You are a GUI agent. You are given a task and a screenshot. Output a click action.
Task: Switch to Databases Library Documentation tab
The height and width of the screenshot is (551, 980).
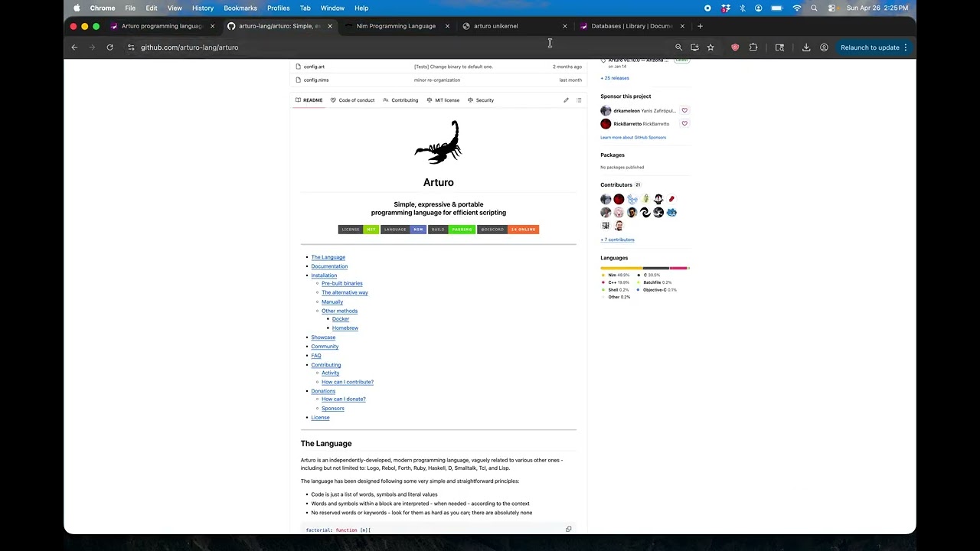point(632,26)
